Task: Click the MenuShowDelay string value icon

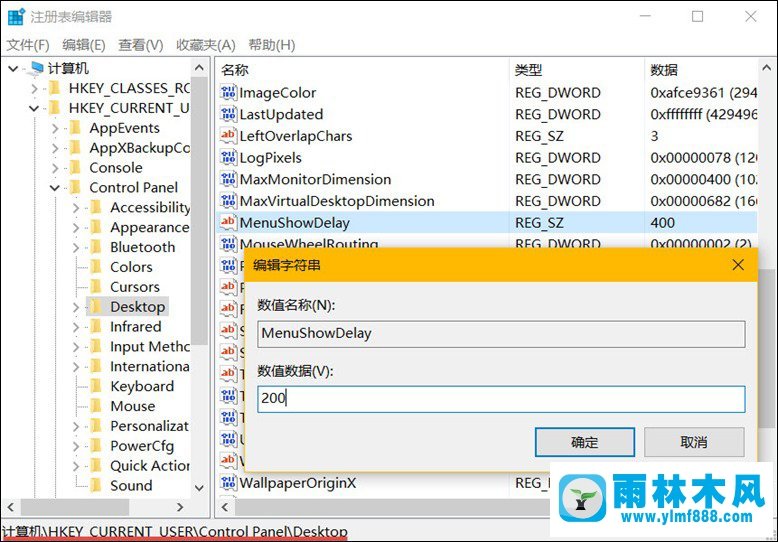Action: [228, 222]
